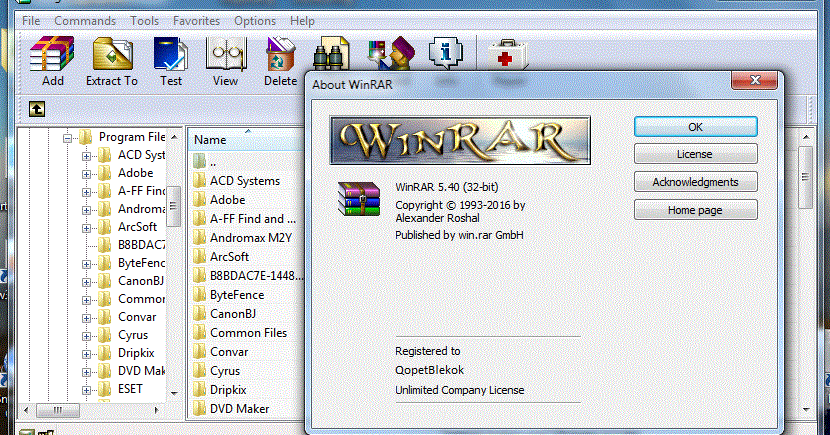Image resolution: width=830 pixels, height=435 pixels.
Task: Expand the DVD Maker tree node
Action: coord(86,372)
